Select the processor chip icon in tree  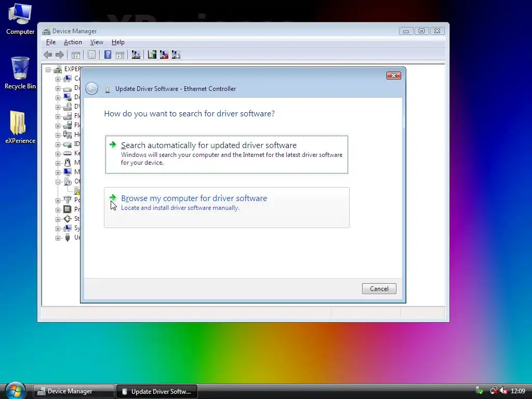click(x=68, y=209)
